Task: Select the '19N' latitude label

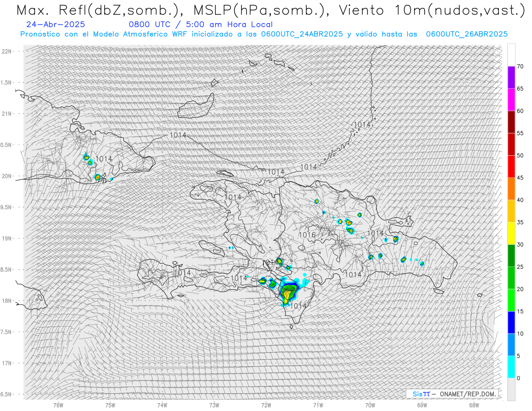Action: coord(7,239)
